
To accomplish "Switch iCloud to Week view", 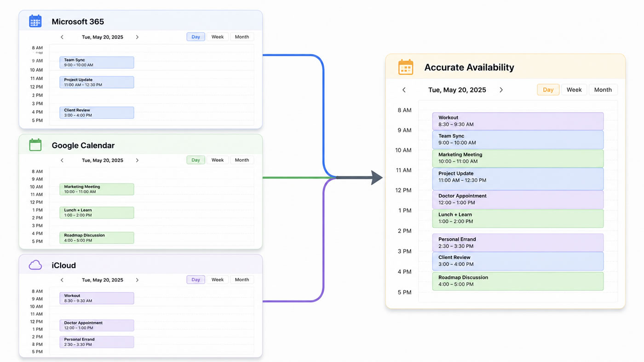I will [x=218, y=279].
